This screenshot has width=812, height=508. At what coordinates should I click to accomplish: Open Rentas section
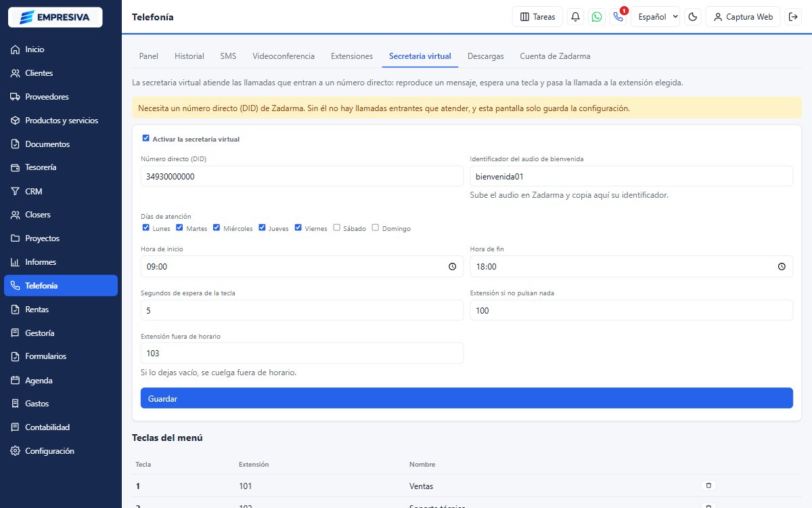pos(61,310)
